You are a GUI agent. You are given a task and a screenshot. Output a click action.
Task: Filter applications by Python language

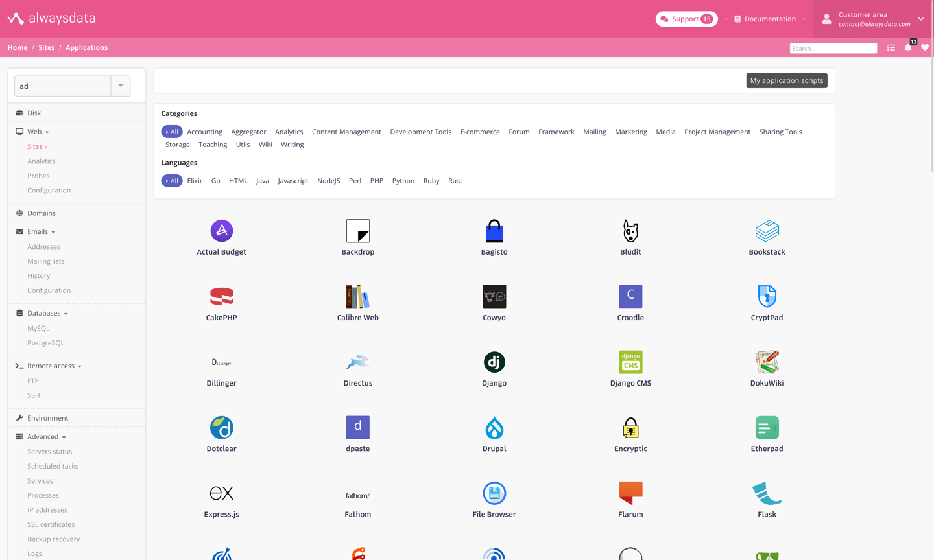403,181
